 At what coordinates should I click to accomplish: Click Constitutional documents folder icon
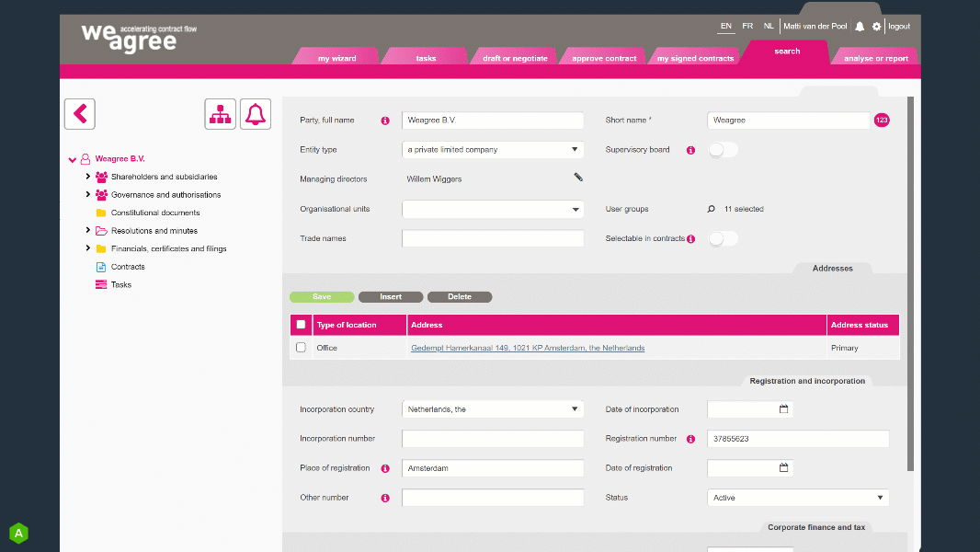point(100,213)
